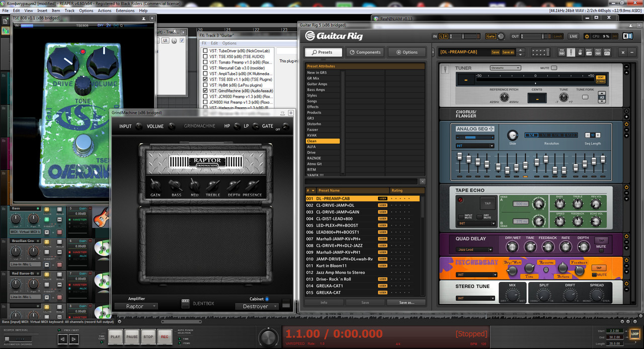The width and height of the screenshot is (644, 349).
Task: Click the Guitar Rig OUT level slider
Action: (x=536, y=36)
